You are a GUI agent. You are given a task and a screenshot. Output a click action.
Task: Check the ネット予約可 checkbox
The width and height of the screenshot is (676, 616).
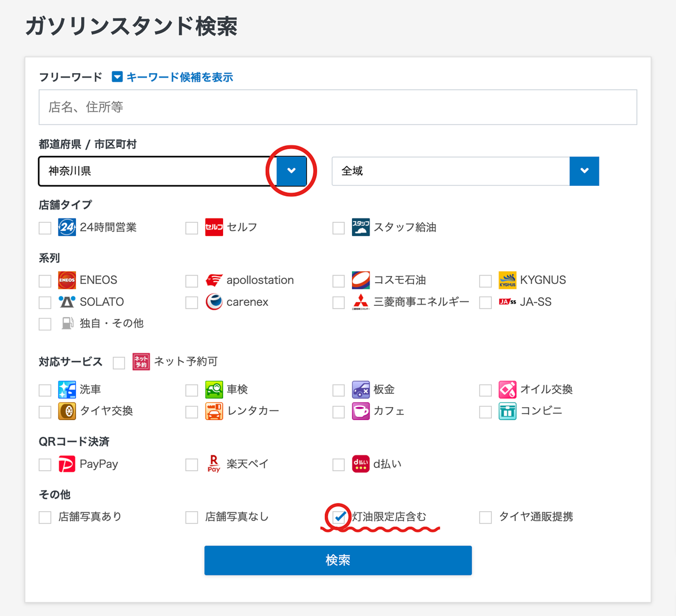tap(119, 363)
